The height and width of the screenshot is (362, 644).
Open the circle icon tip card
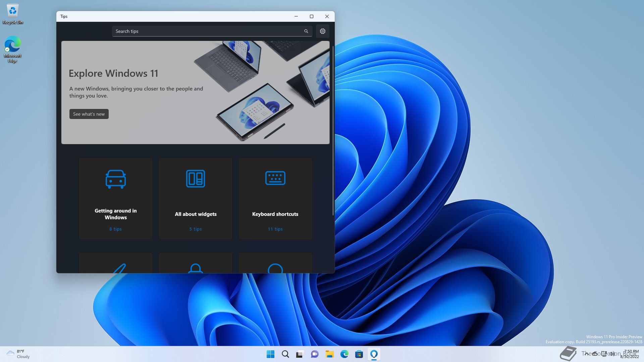point(275,263)
